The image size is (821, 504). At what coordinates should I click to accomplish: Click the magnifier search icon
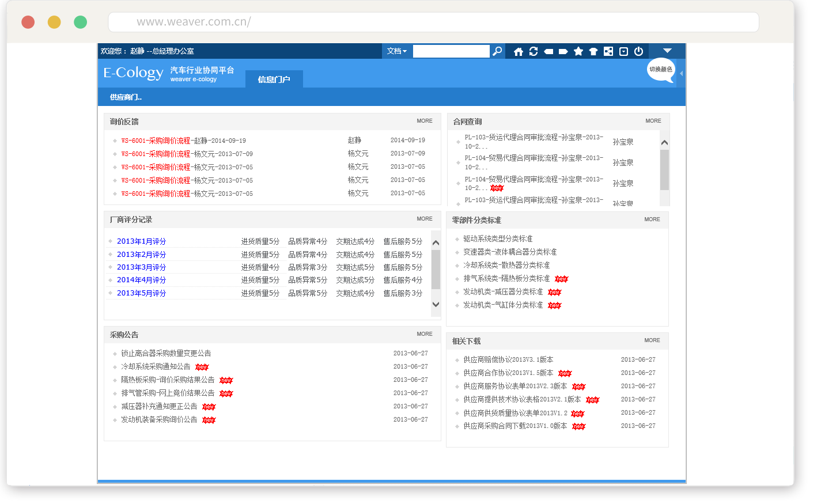497,51
